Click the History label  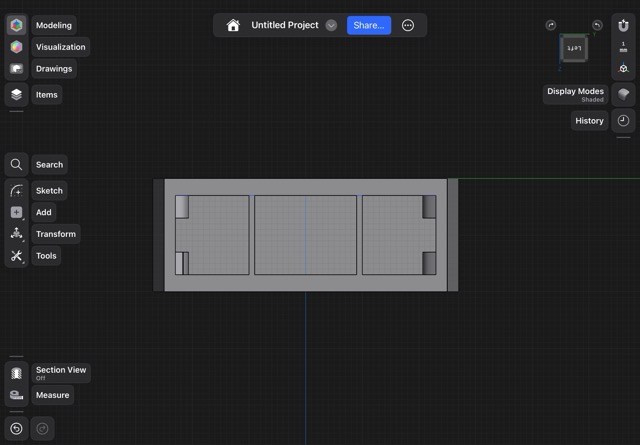[589, 121]
